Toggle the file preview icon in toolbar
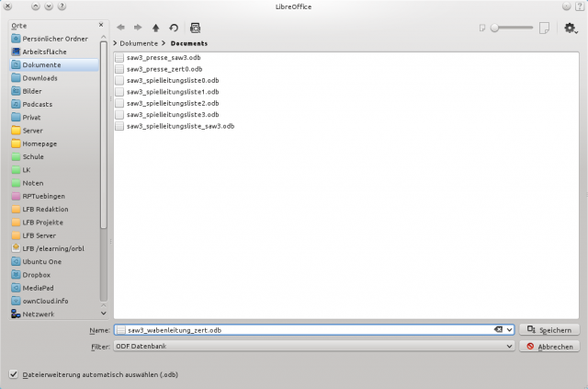The image size is (588, 389). click(194, 28)
